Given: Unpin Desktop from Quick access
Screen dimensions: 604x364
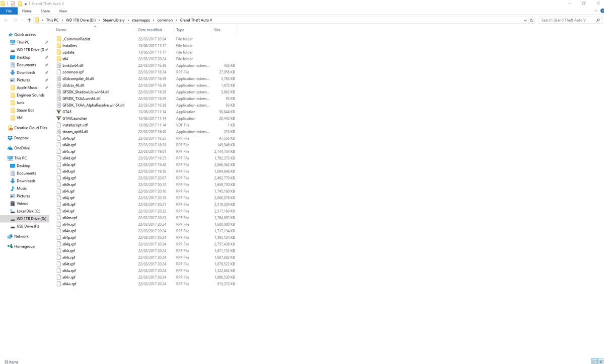Looking at the screenshot, I should pyautogui.click(x=46, y=57).
